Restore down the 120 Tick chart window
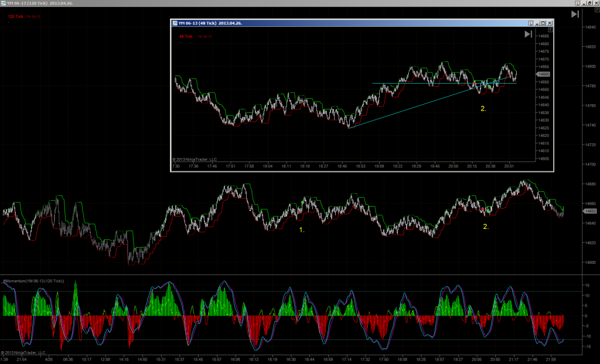 [589, 3]
